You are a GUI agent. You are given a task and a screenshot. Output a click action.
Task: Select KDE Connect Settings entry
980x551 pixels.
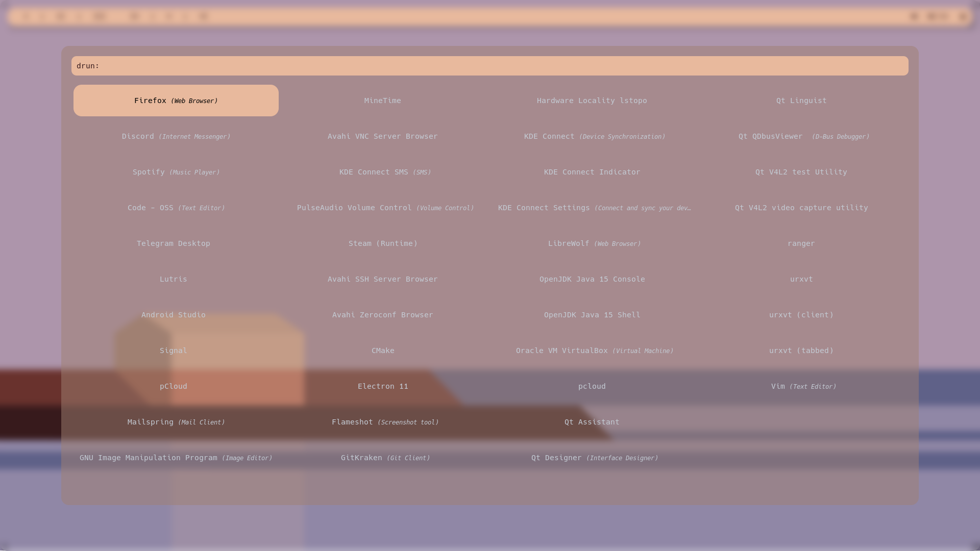point(594,208)
